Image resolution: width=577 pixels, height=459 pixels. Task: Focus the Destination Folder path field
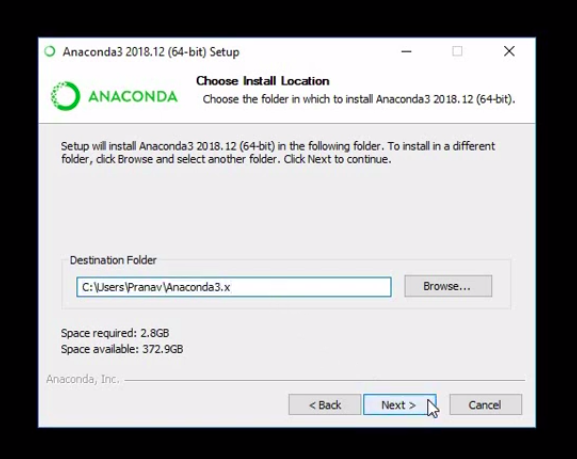click(234, 287)
